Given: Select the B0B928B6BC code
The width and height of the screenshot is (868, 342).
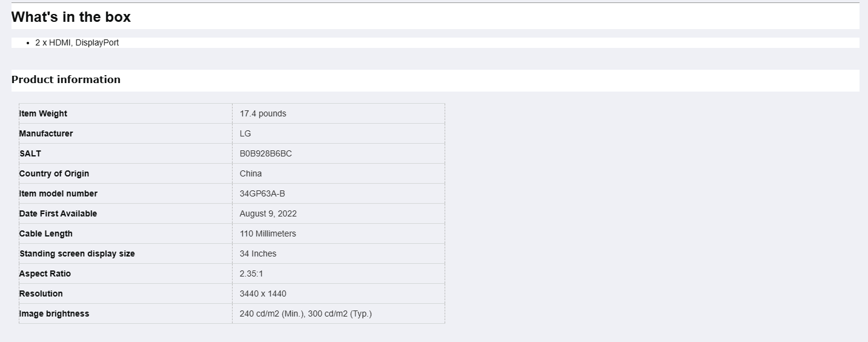Looking at the screenshot, I should [x=266, y=153].
